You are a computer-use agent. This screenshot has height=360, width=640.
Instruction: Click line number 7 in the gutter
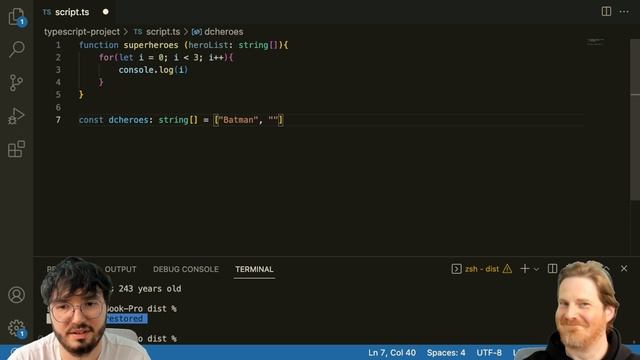coord(58,120)
